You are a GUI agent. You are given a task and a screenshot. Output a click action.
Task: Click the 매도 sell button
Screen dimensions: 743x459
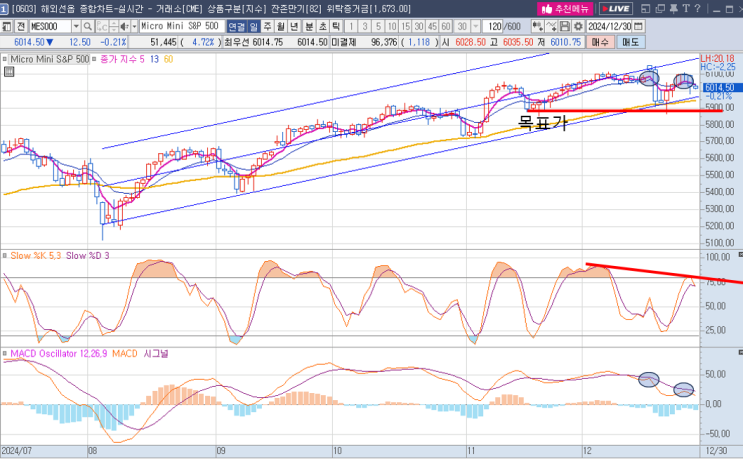630,42
